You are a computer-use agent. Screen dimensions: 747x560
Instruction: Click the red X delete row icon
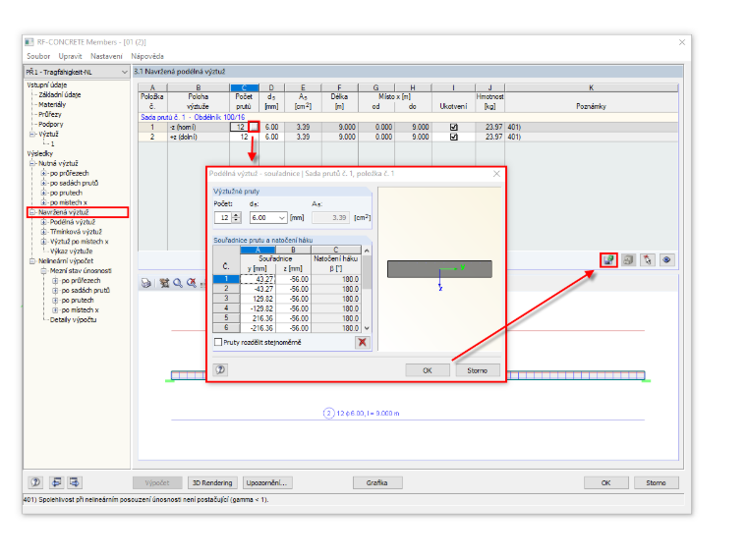point(362,342)
